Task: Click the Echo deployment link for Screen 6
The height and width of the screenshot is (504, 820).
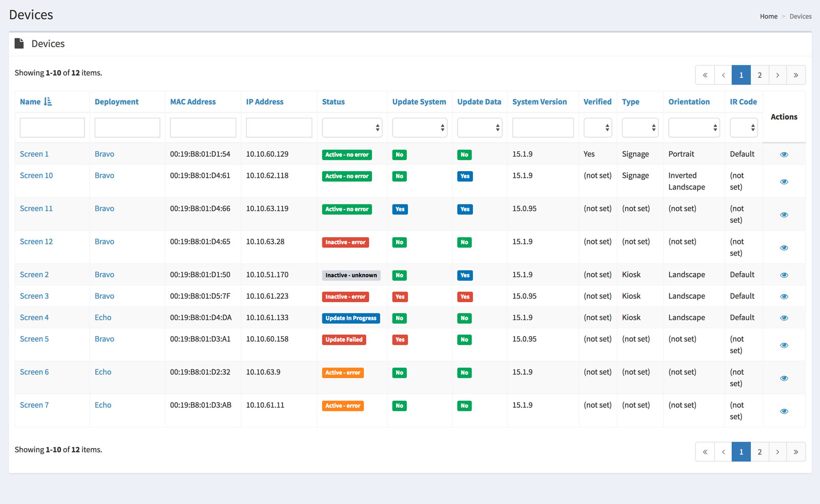Action: point(103,372)
